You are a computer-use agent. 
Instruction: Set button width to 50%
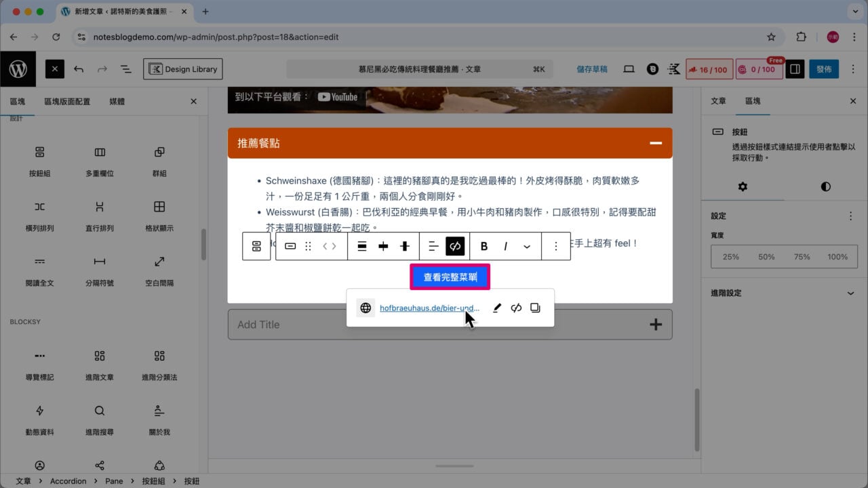pos(766,256)
